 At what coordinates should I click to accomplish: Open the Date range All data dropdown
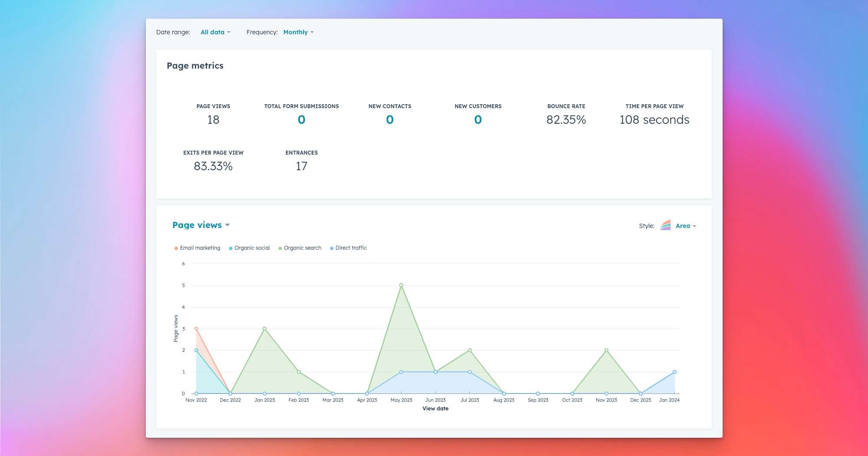[x=215, y=32]
